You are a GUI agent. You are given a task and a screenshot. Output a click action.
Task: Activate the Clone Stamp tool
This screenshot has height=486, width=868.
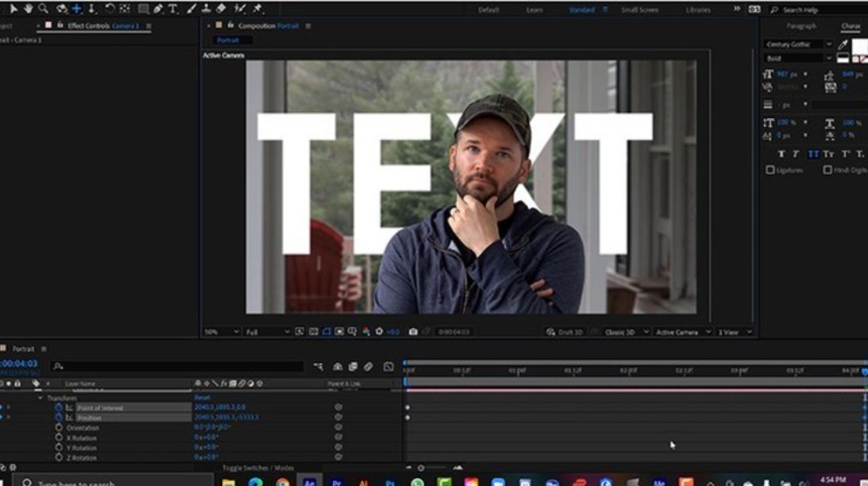pos(205,9)
